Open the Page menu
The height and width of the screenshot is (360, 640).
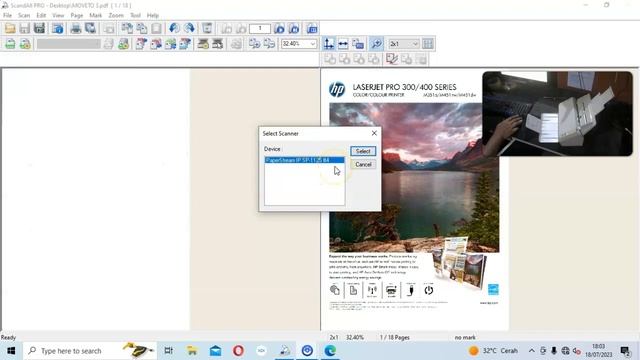click(x=77, y=15)
